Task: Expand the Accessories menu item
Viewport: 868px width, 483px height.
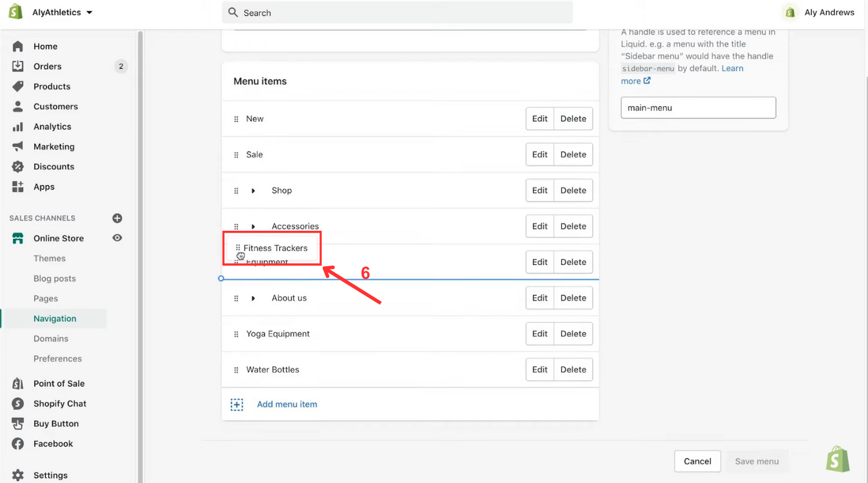Action: 253,227
